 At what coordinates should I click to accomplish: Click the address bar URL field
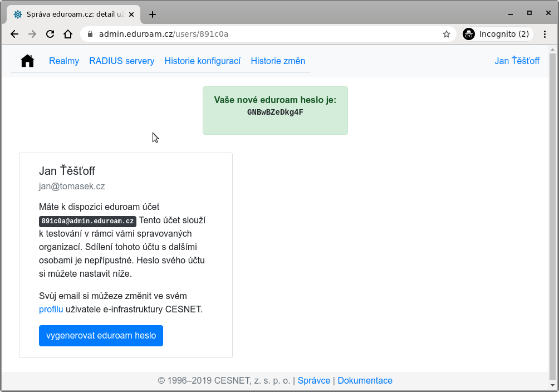(x=264, y=34)
